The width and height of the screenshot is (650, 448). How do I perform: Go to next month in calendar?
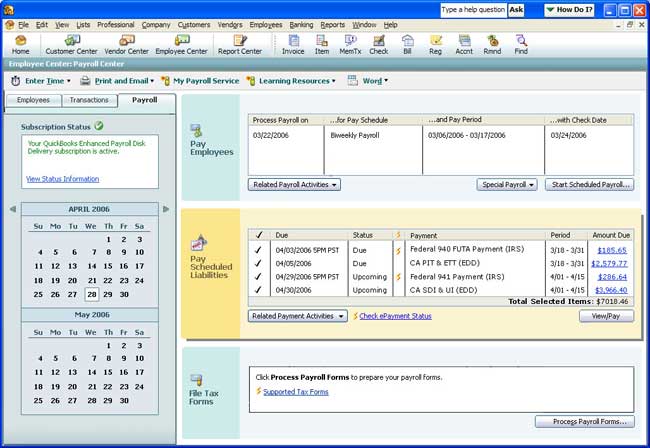166,209
